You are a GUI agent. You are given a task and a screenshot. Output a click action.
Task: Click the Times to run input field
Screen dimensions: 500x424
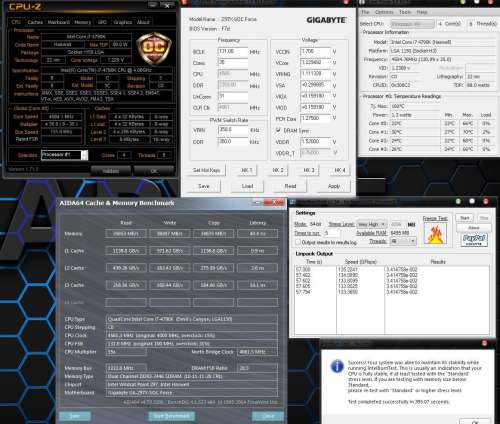coord(332,233)
